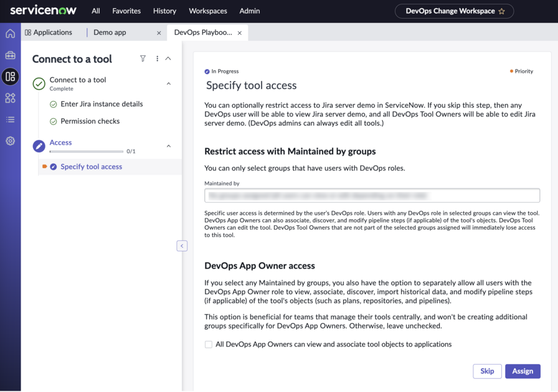Image resolution: width=558 pixels, height=392 pixels.
Task: Open the components grid sidebar icon
Action: click(11, 98)
